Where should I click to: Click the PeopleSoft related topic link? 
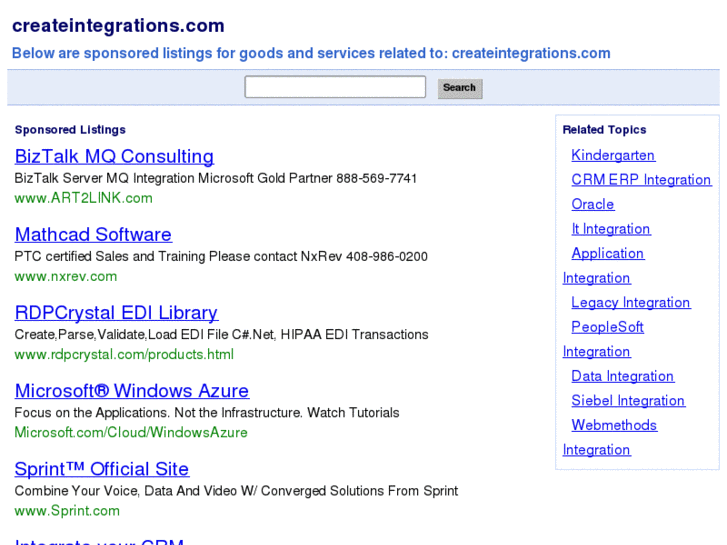(607, 327)
